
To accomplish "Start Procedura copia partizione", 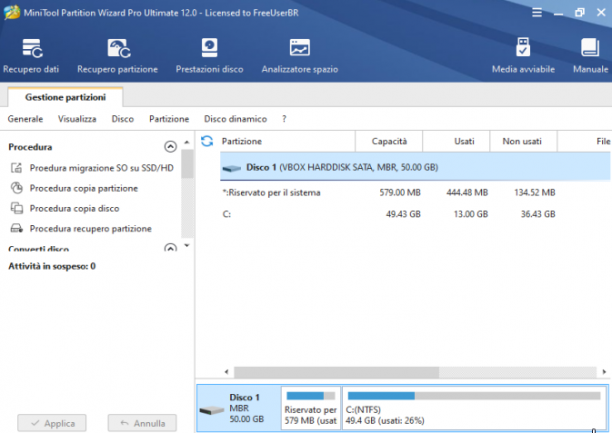I will point(84,188).
